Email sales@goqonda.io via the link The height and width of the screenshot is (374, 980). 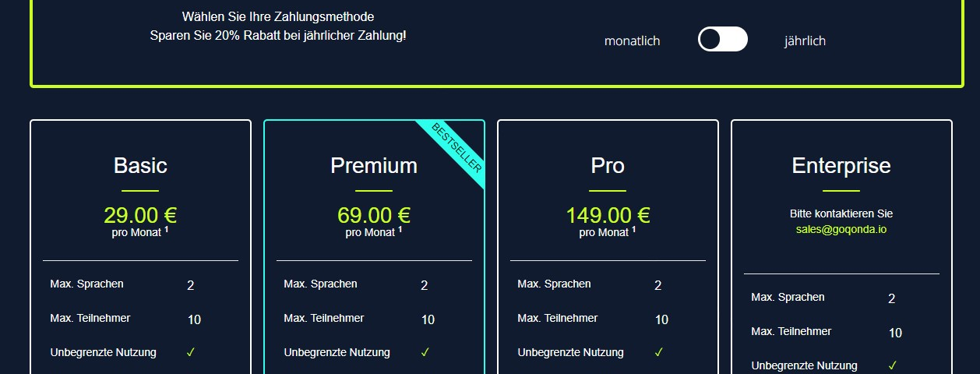[x=841, y=229]
